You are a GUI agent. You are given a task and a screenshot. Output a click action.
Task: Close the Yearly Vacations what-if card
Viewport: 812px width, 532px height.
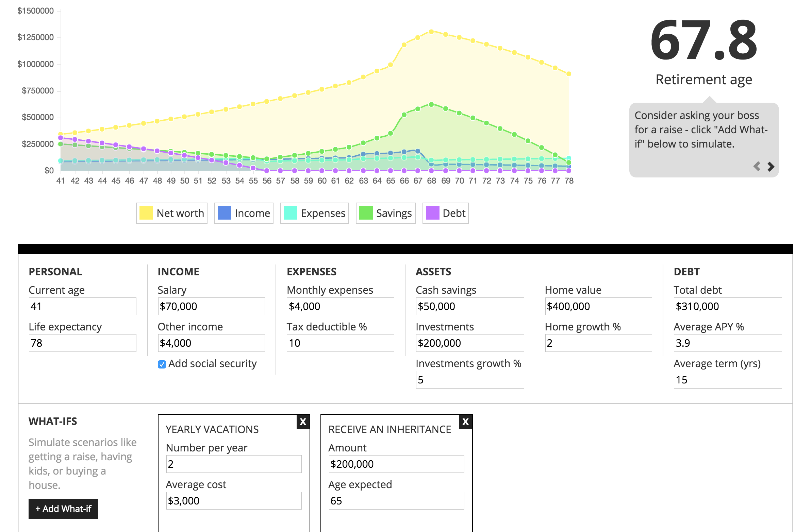(x=303, y=421)
